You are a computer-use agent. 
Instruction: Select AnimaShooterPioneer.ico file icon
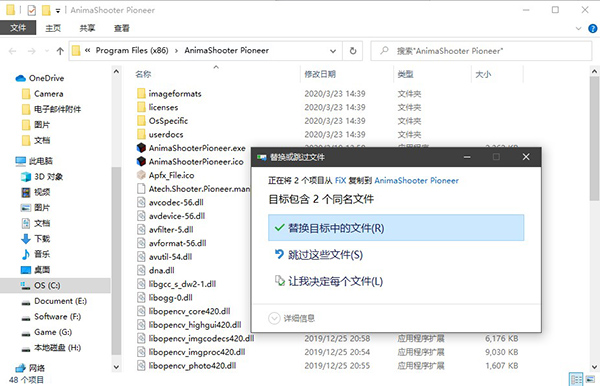pos(141,162)
